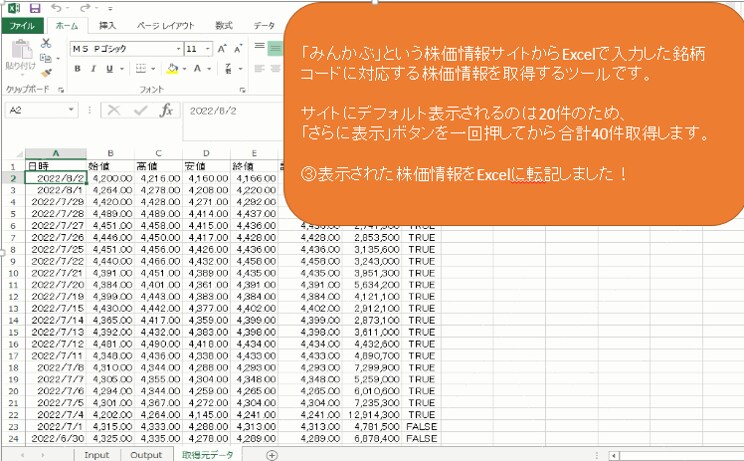This screenshot has height=461, width=744.
Task: Select the 終値 header cell
Action: pos(254,166)
